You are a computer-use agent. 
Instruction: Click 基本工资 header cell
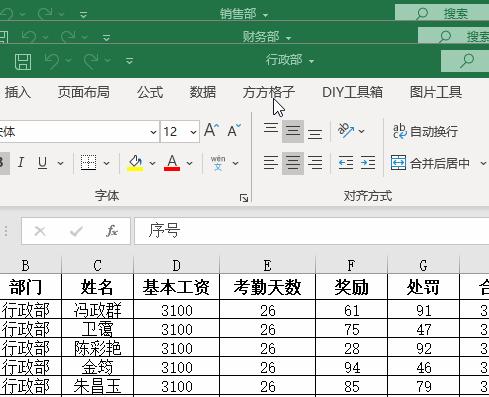pyautogui.click(x=176, y=287)
